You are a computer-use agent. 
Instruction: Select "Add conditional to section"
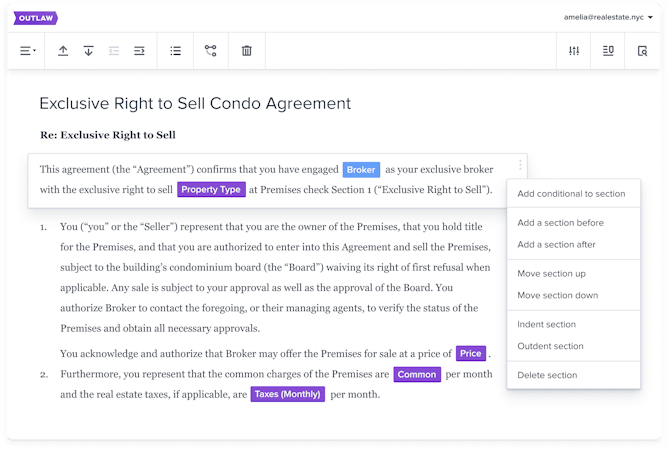click(x=571, y=194)
